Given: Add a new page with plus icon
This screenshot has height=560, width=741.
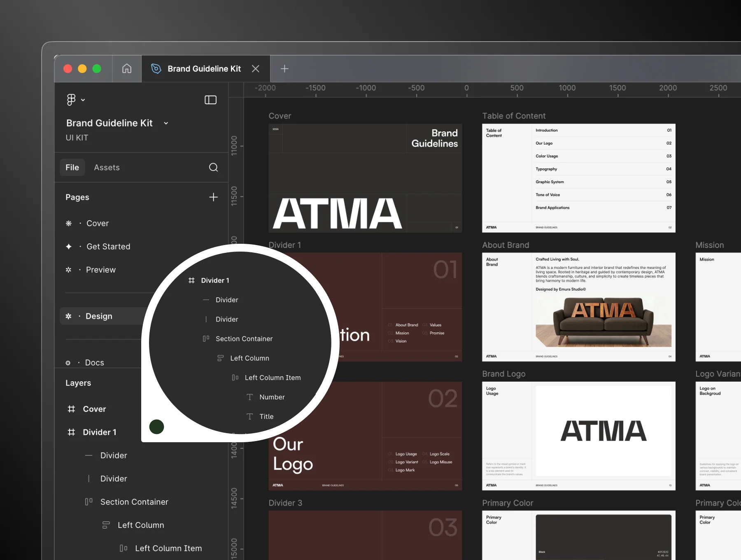Looking at the screenshot, I should [213, 197].
